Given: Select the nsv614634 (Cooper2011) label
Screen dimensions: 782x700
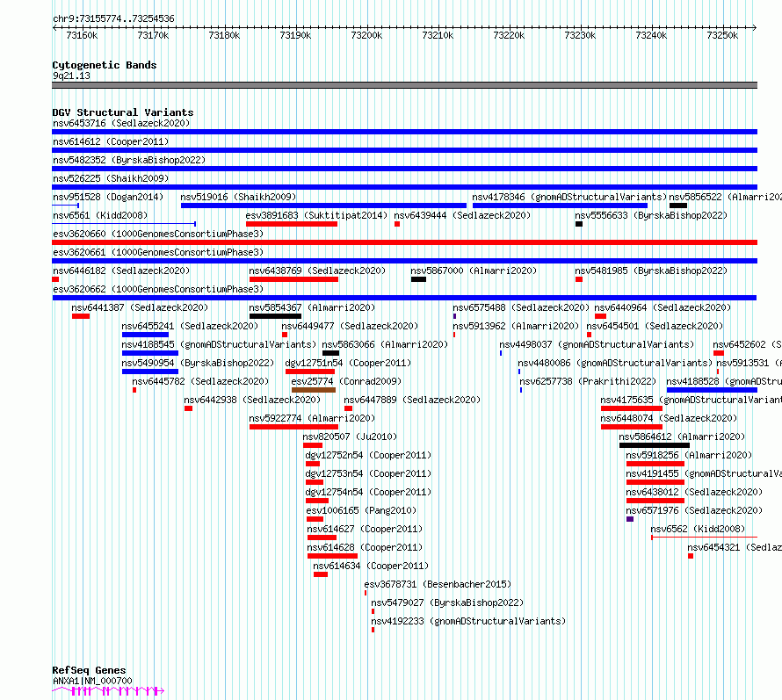Looking at the screenshot, I should tap(371, 566).
